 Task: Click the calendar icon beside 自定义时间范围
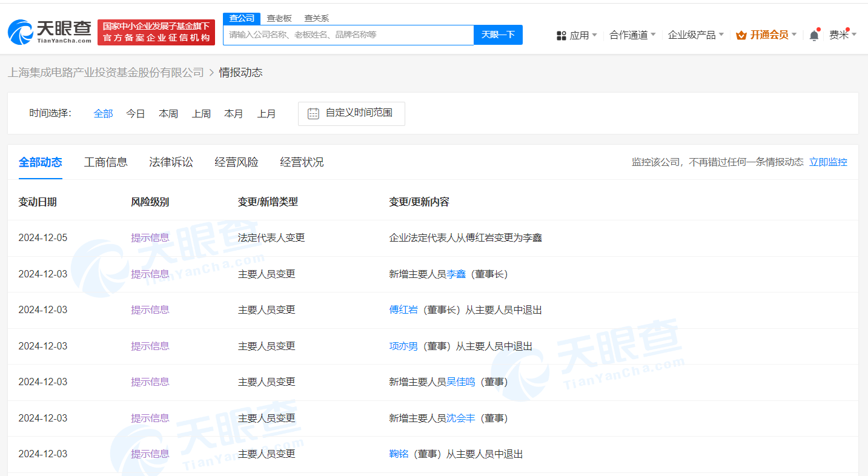[313, 113]
